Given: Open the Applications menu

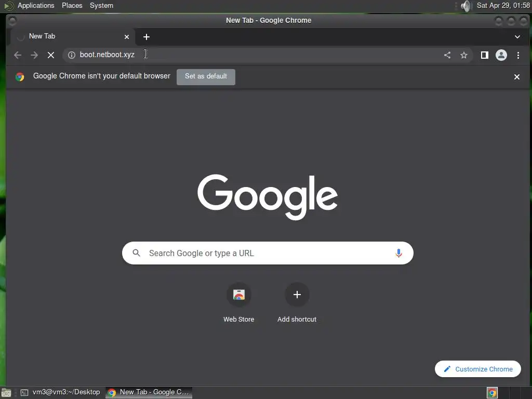Looking at the screenshot, I should tap(36, 5).
